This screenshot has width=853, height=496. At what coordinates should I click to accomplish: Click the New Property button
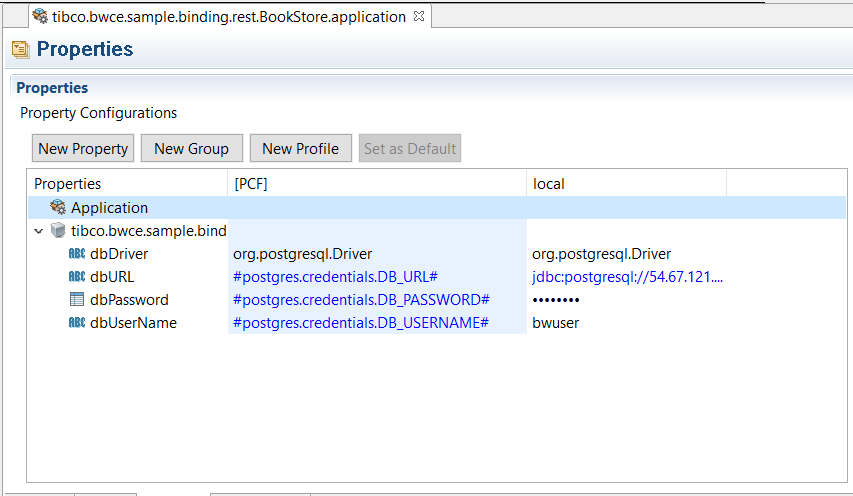coord(83,148)
